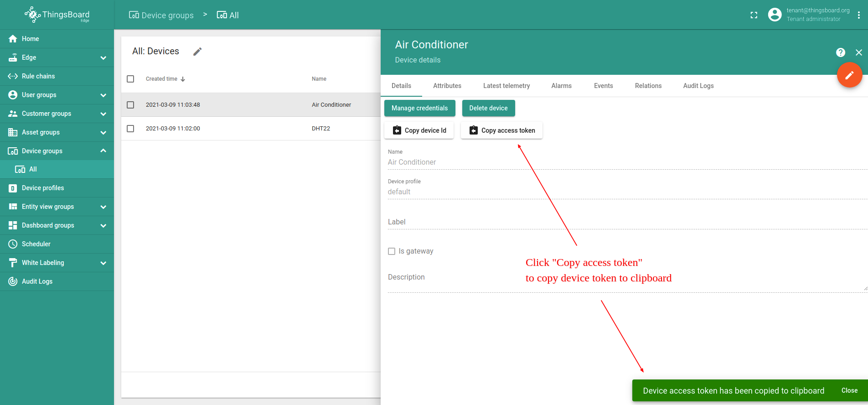868x405 pixels.
Task: Click the Audit Logs sidebar icon
Action: (x=13, y=281)
